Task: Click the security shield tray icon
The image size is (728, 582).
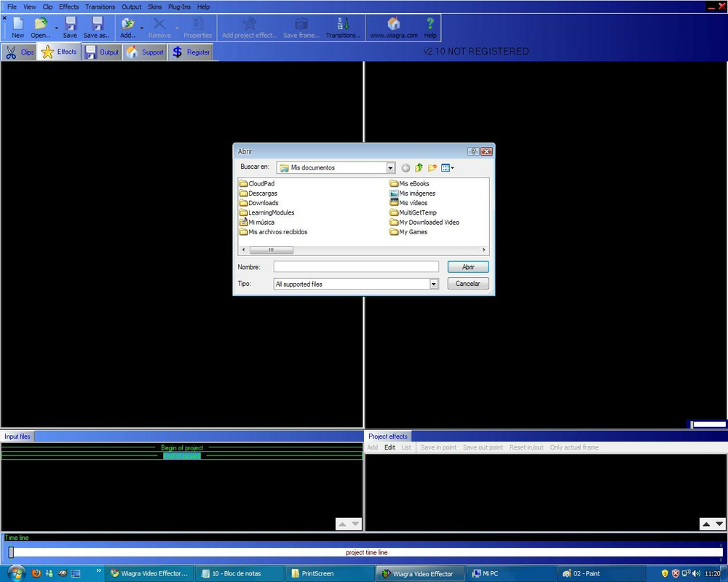Action: point(665,573)
